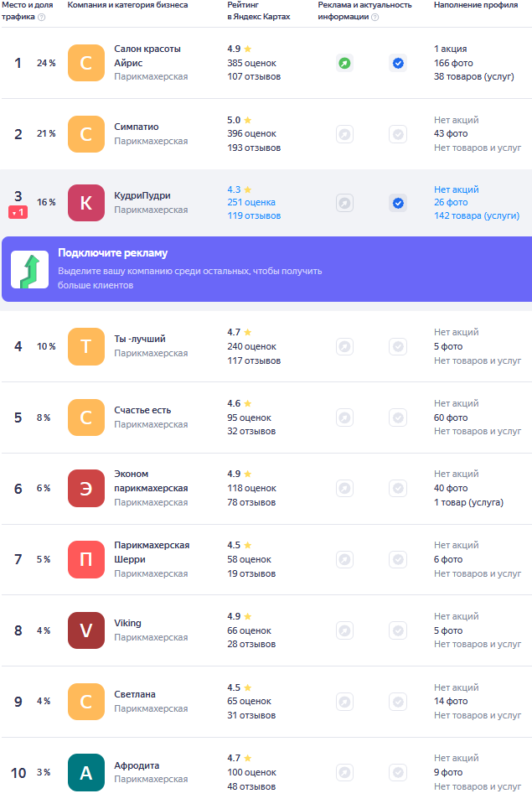Click the help icon next to трафика header
The height and width of the screenshot is (809, 532).
(42, 17)
